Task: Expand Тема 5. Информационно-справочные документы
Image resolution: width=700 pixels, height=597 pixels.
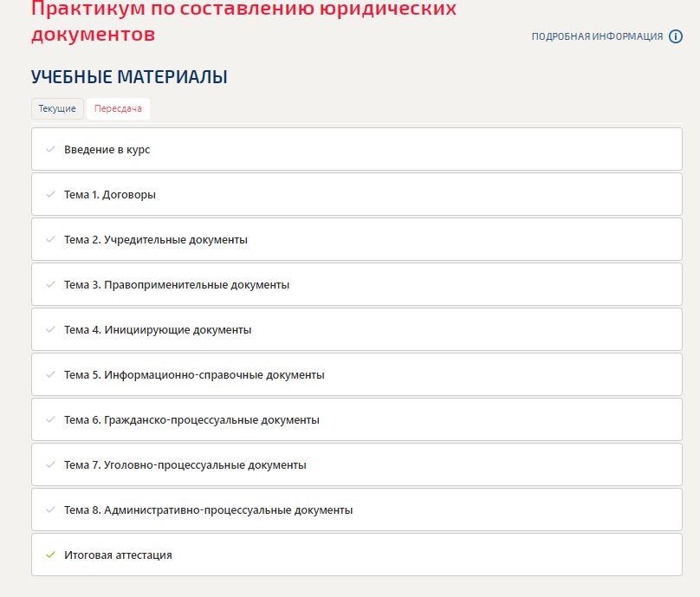Action: (x=194, y=375)
